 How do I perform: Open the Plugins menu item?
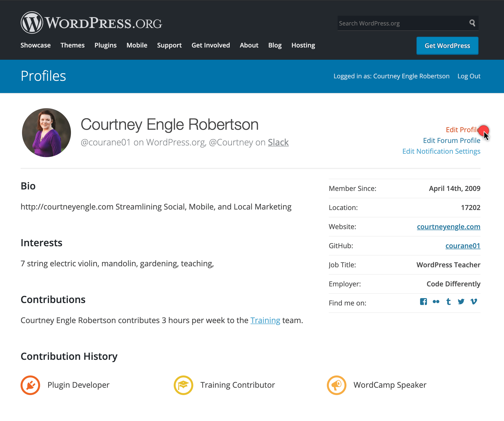105,45
